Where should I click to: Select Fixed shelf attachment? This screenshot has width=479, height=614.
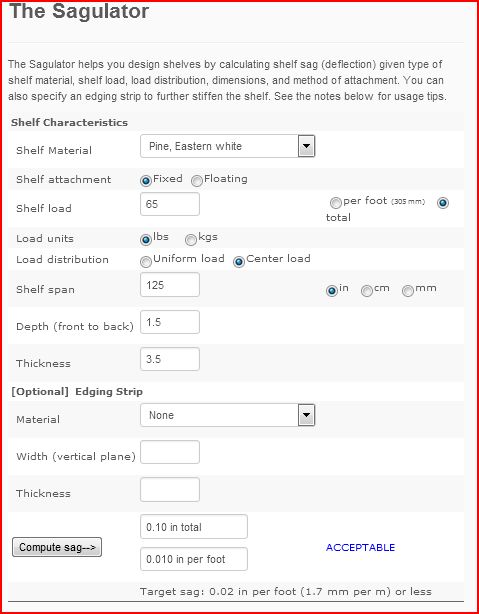[146, 181]
